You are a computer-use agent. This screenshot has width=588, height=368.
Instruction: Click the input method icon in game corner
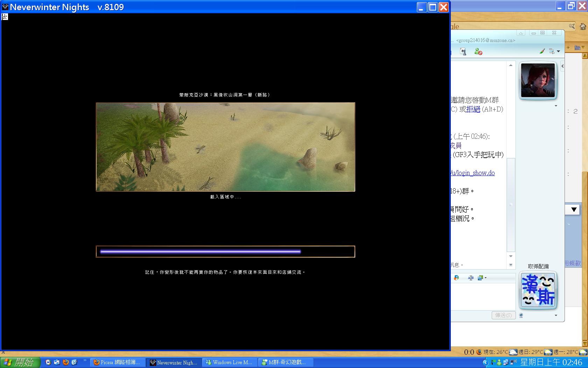click(x=5, y=16)
